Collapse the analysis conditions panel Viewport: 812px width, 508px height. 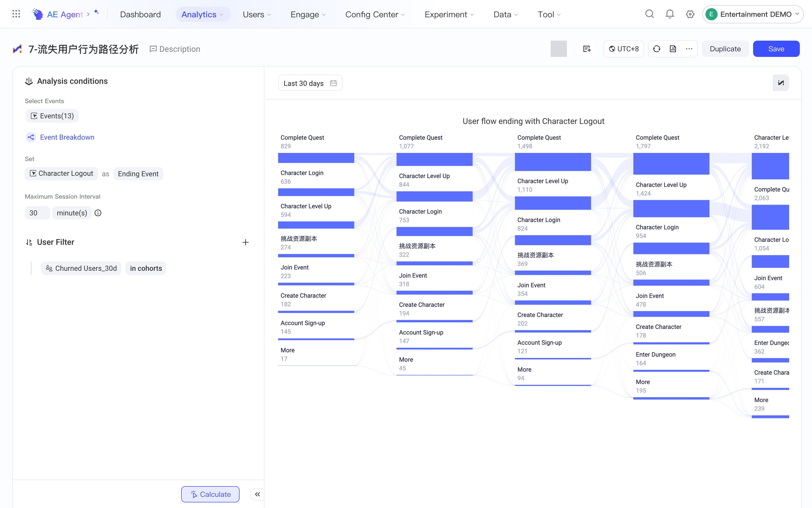point(257,494)
